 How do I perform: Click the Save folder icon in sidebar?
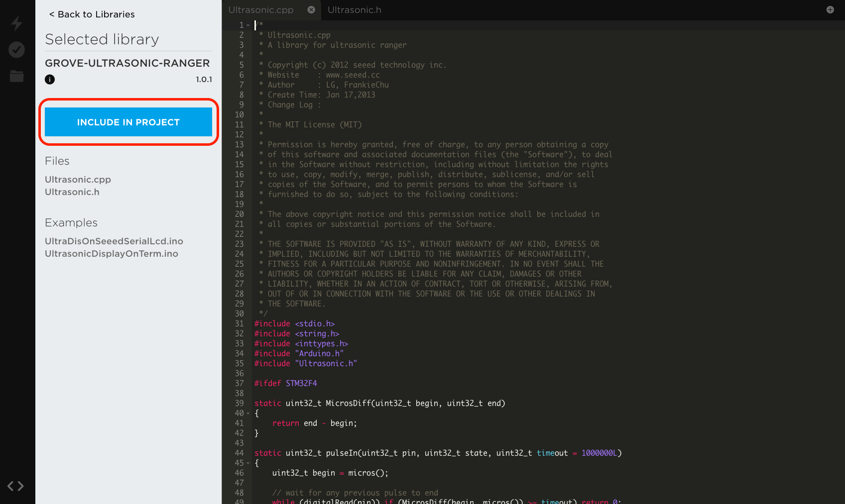[x=17, y=76]
